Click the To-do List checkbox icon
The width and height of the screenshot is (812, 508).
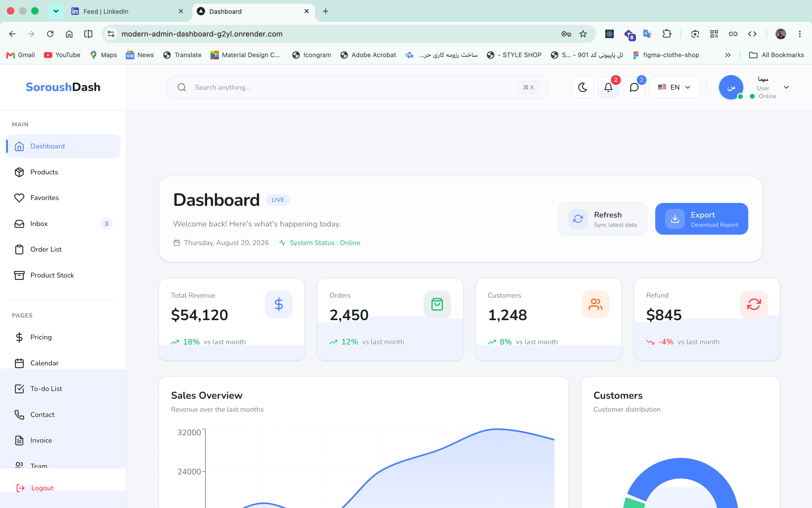(x=19, y=389)
